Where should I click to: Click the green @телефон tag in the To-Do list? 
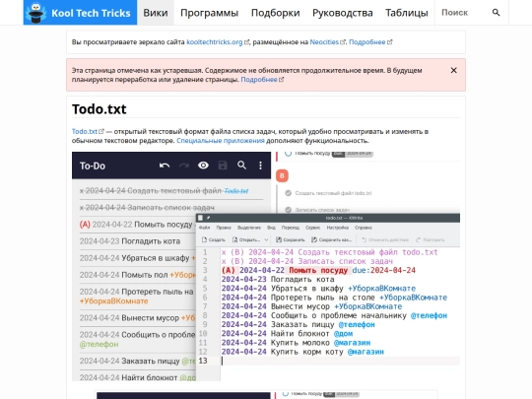[99, 344]
